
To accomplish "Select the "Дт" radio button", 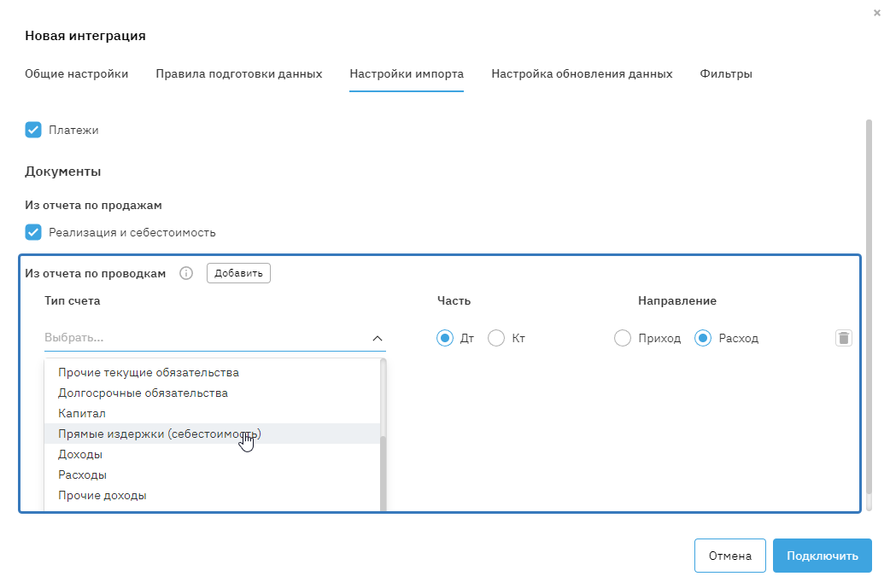I will click(x=444, y=338).
